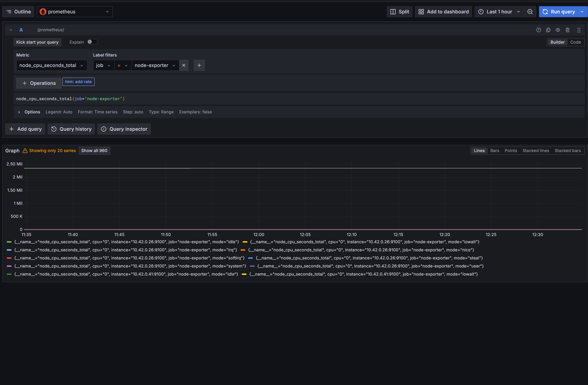
Task: Click the zoom out time range icon
Action: [x=530, y=12]
